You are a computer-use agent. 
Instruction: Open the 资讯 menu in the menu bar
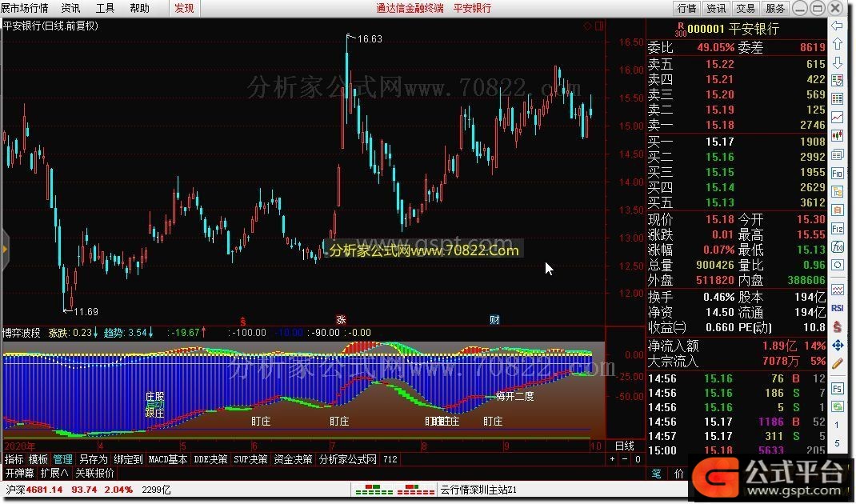click(70, 8)
